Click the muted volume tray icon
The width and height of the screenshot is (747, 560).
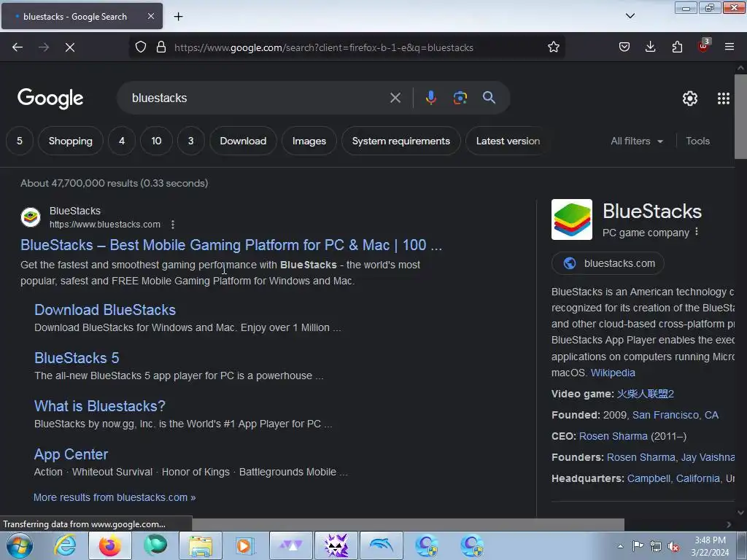click(673, 547)
